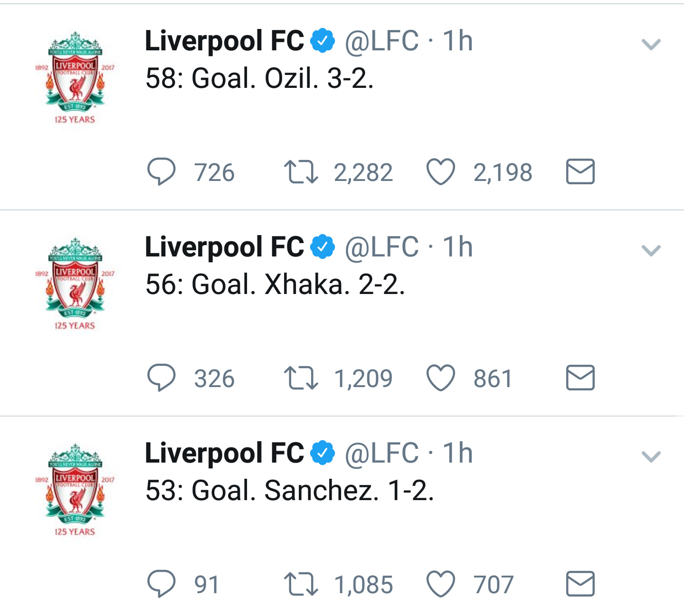Like the Sanchez 1-2 goal tweet
684x616 pixels.
click(x=441, y=584)
